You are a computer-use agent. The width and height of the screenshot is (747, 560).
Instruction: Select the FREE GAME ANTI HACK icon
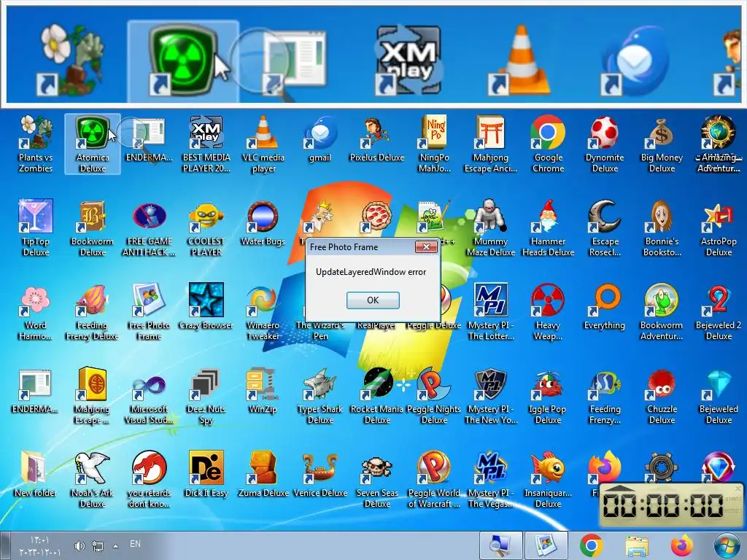point(149,227)
